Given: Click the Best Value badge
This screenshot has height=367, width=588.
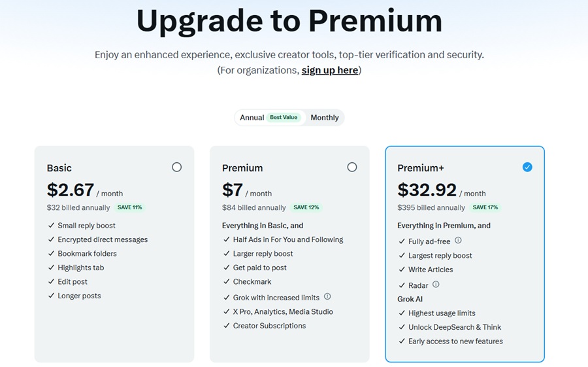Looking at the screenshot, I should [284, 117].
